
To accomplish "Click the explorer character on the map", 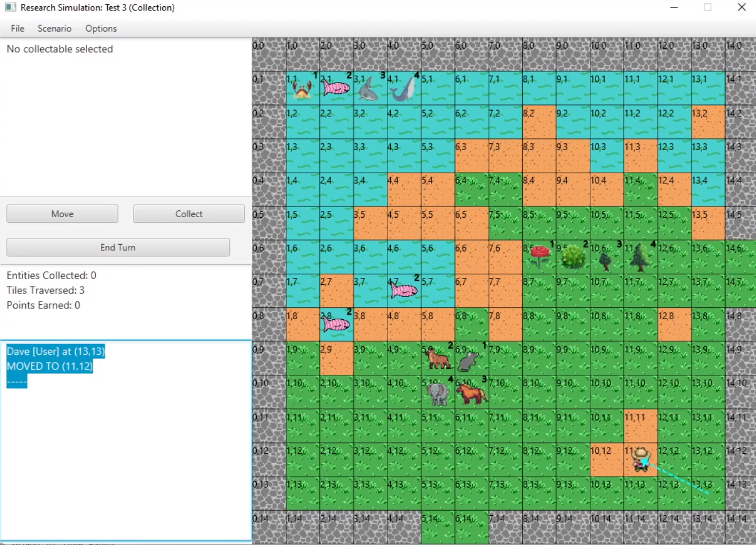I will click(x=641, y=460).
